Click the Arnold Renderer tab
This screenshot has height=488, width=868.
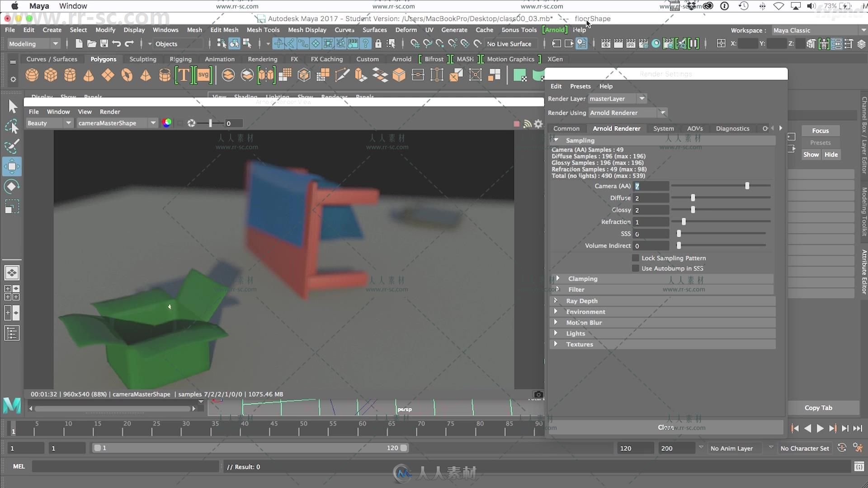[x=617, y=128]
